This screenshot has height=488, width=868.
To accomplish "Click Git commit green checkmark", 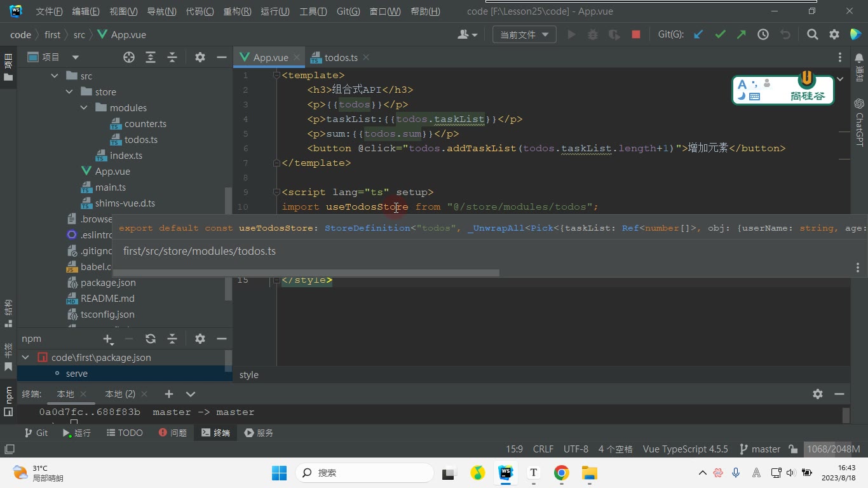I will click(720, 35).
